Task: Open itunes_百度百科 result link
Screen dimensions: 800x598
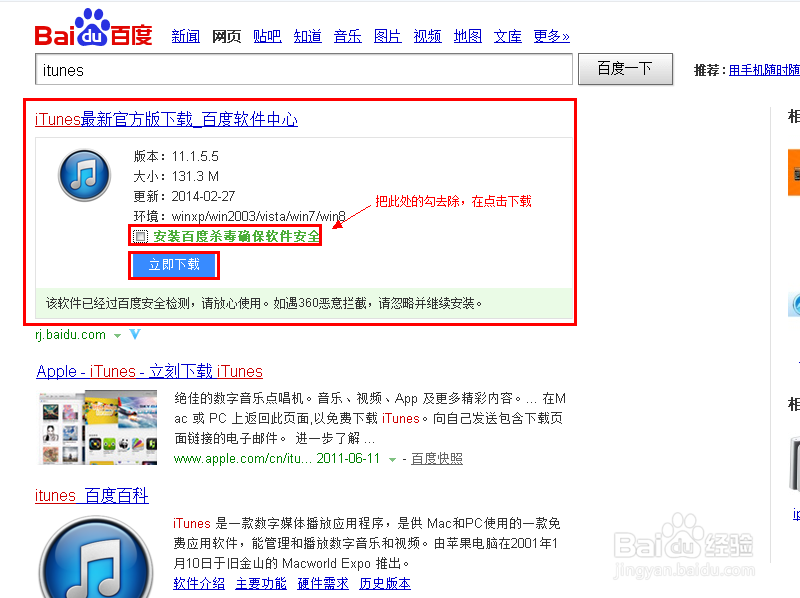Action: 92,495
